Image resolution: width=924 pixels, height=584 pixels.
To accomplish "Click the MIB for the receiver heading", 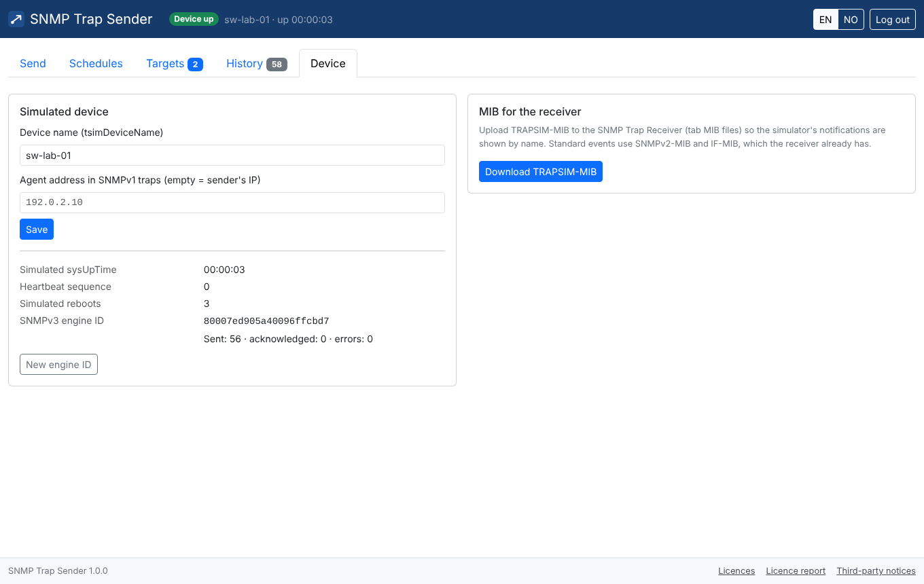I will pyautogui.click(x=530, y=111).
